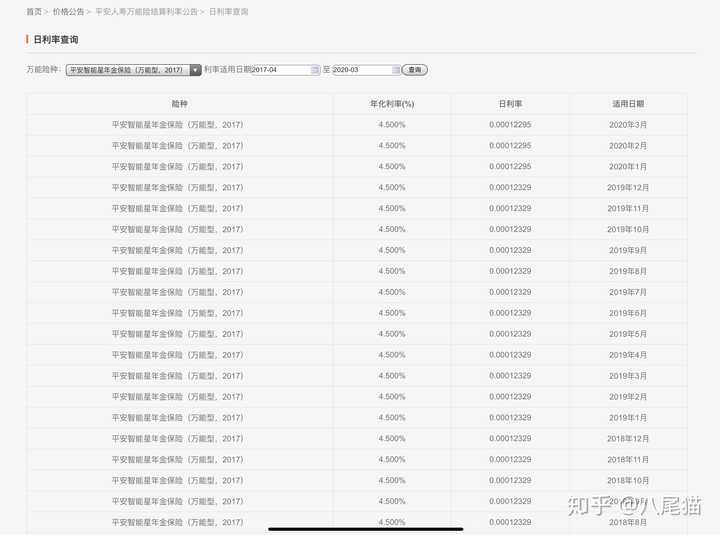Click product name in the 2019年4月 row
This screenshot has height=535, width=720.
tap(178, 355)
